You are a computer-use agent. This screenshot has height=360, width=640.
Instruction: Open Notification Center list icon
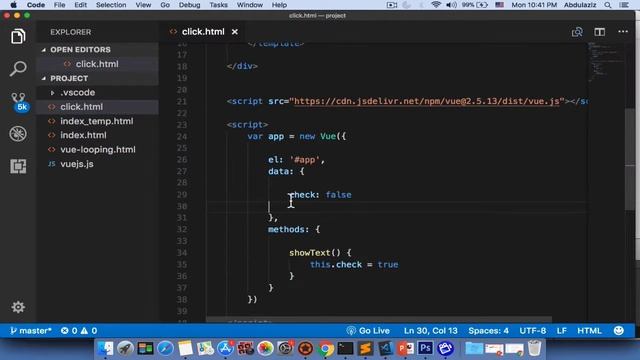coord(624,5)
